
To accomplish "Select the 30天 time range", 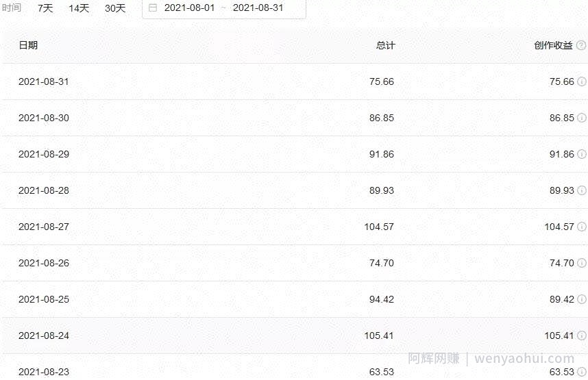I will point(115,8).
